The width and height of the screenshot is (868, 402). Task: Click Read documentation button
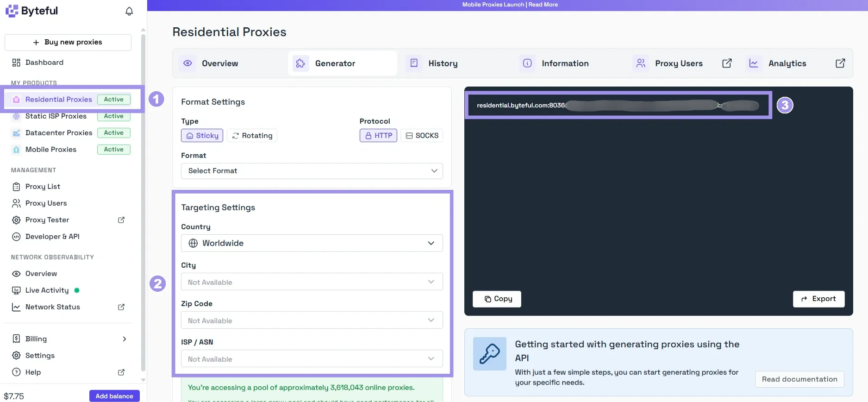tap(799, 379)
